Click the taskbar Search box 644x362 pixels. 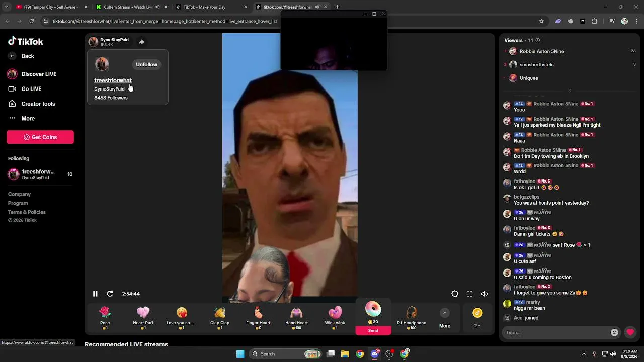tap(285, 354)
